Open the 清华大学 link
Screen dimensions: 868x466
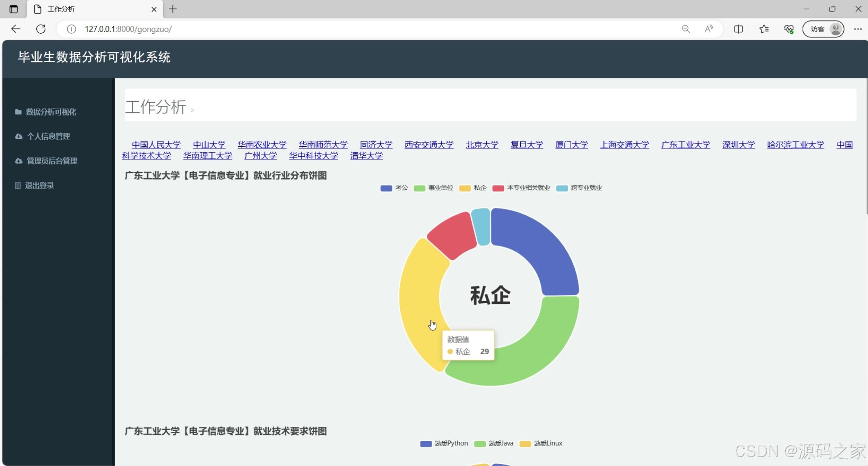[366, 156]
